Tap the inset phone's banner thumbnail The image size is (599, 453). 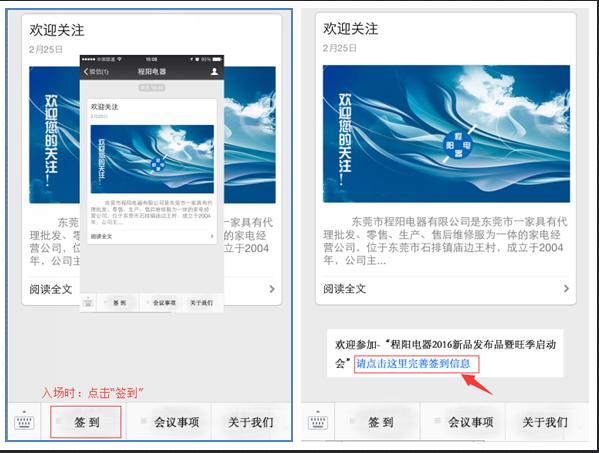pos(152,159)
